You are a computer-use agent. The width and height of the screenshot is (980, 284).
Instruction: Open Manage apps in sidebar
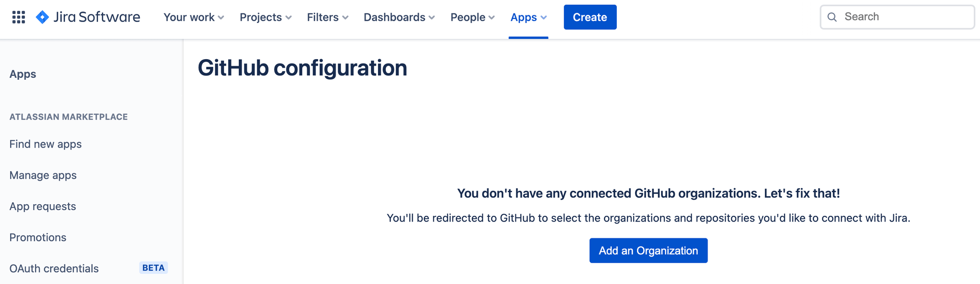point(43,175)
